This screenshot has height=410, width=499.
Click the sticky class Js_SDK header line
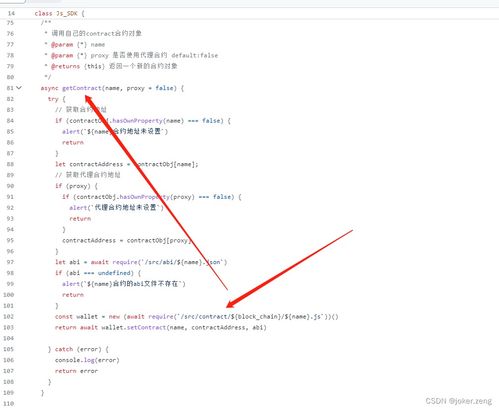click(x=59, y=14)
